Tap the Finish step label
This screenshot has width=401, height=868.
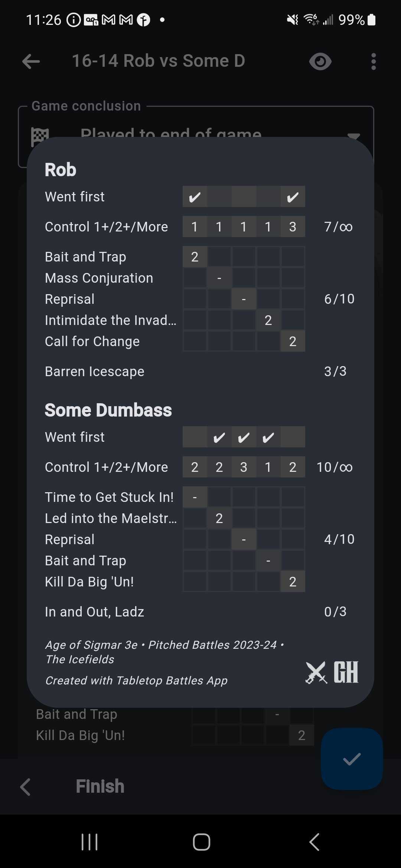(100, 786)
